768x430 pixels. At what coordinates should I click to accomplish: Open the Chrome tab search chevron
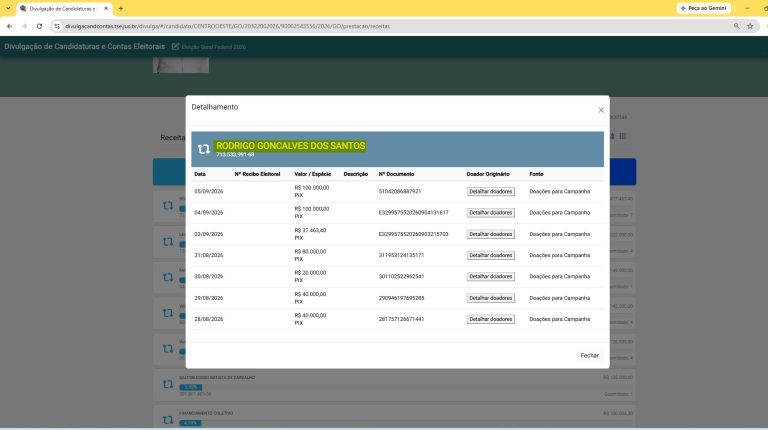tap(8, 8)
